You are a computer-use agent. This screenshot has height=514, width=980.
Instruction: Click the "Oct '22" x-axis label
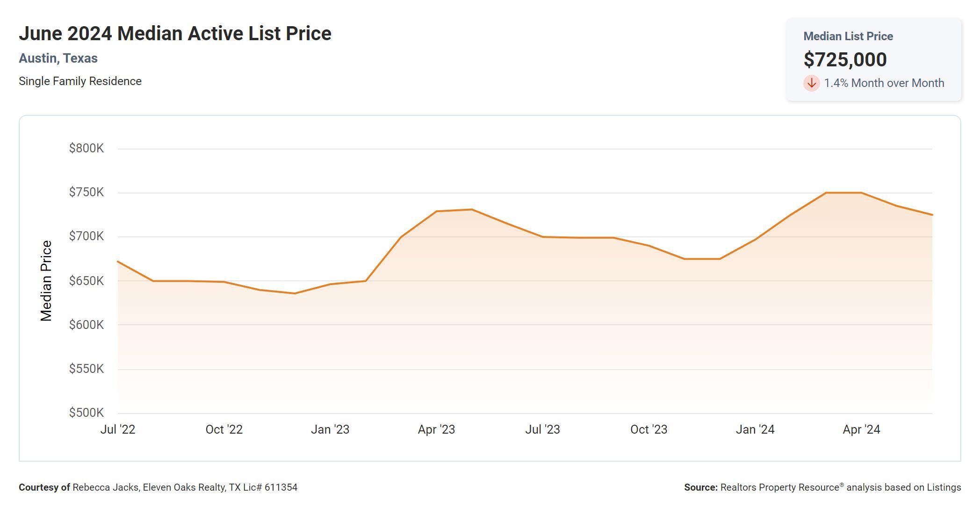click(224, 429)
